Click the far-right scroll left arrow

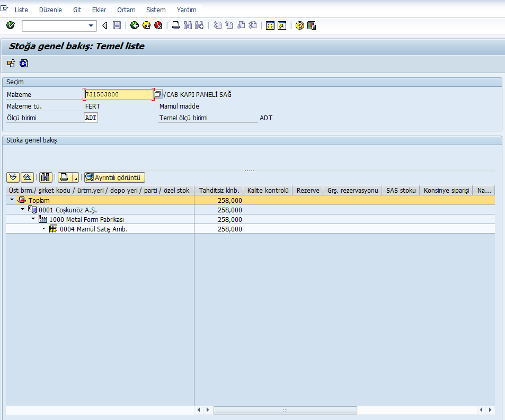[481, 410]
